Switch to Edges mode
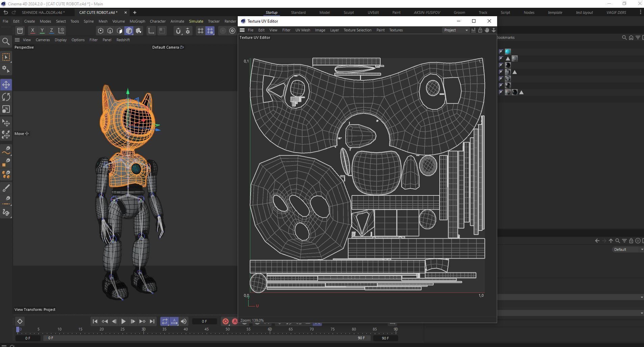 [110, 31]
